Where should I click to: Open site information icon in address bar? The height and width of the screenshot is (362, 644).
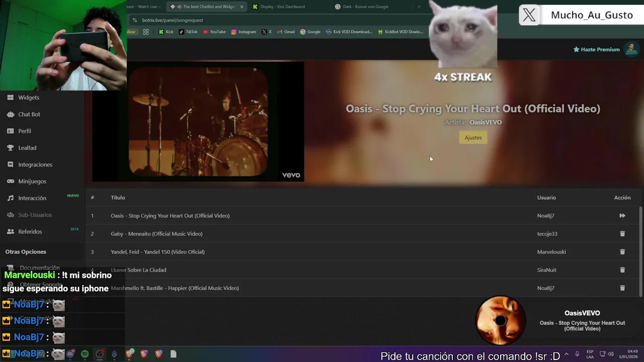(x=134, y=20)
